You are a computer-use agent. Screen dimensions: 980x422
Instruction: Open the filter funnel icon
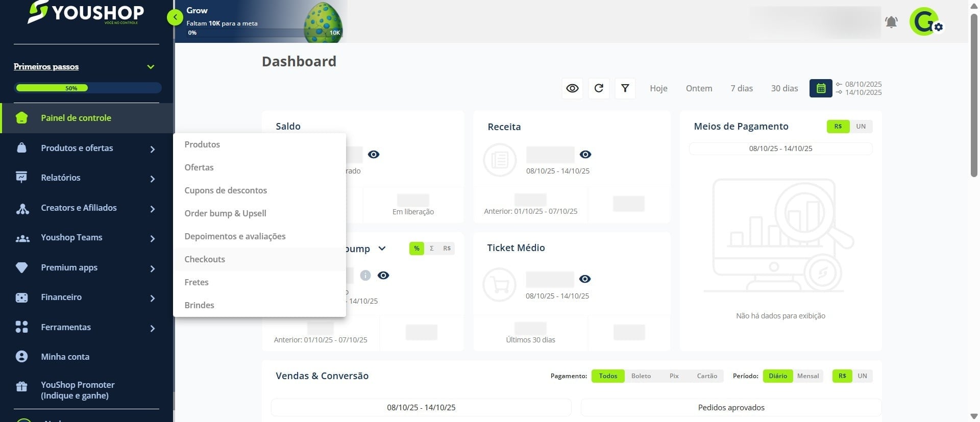(625, 88)
